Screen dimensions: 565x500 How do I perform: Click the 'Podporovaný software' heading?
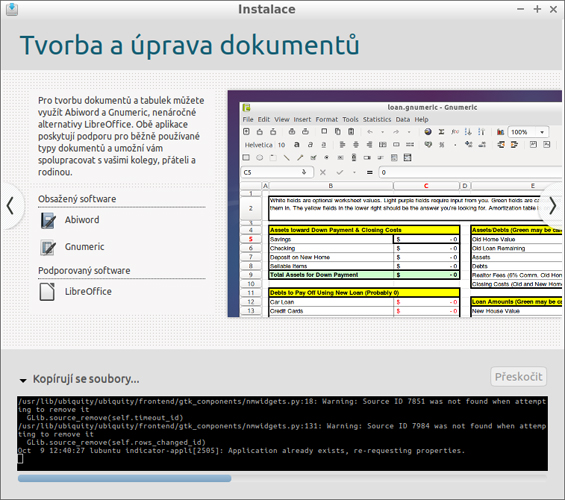(84, 271)
